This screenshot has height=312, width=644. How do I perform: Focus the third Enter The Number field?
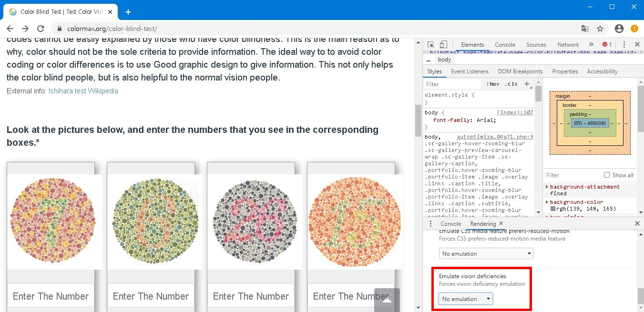251,296
